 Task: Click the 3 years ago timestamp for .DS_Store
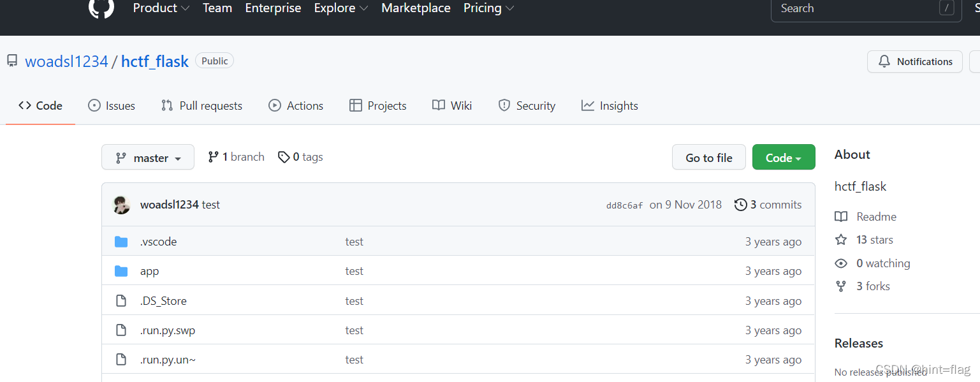pyautogui.click(x=773, y=301)
